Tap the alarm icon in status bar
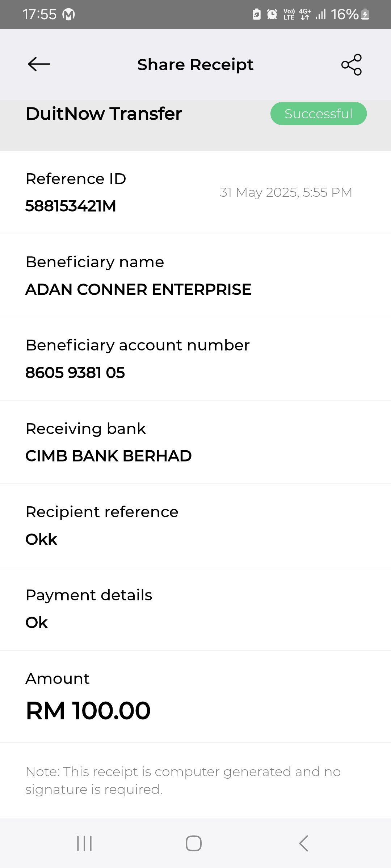The image size is (391, 868). 272,14
